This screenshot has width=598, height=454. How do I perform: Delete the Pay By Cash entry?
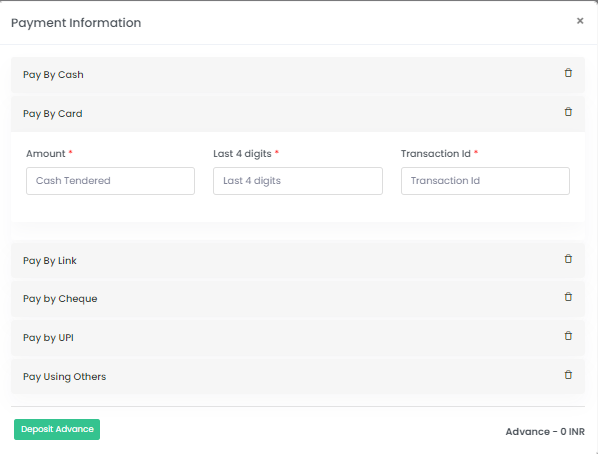(x=568, y=73)
